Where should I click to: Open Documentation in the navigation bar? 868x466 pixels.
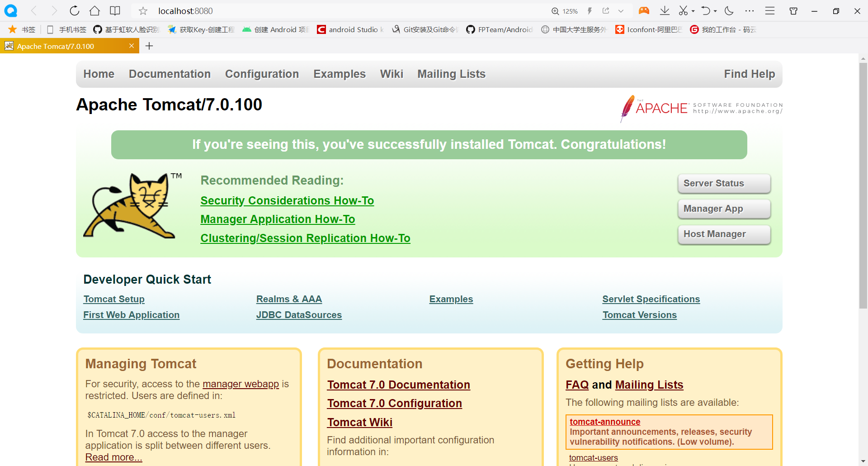[170, 74]
